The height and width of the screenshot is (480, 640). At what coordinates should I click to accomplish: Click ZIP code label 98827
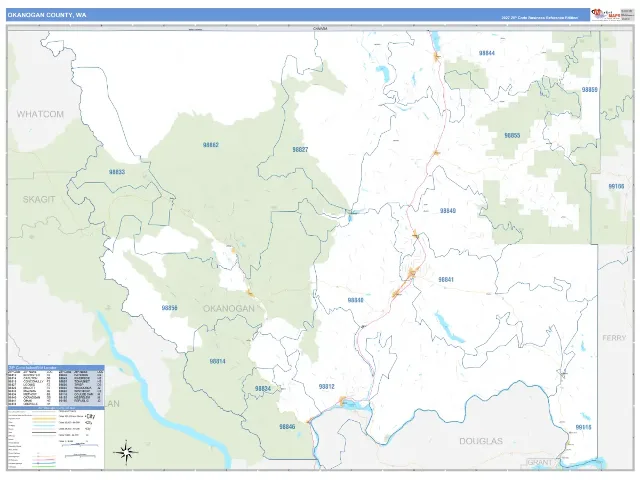click(x=300, y=150)
